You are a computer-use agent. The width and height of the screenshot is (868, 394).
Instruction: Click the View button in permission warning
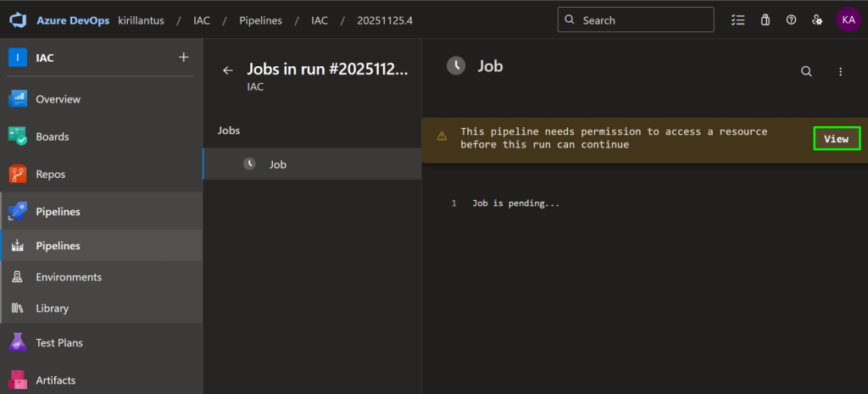click(836, 139)
